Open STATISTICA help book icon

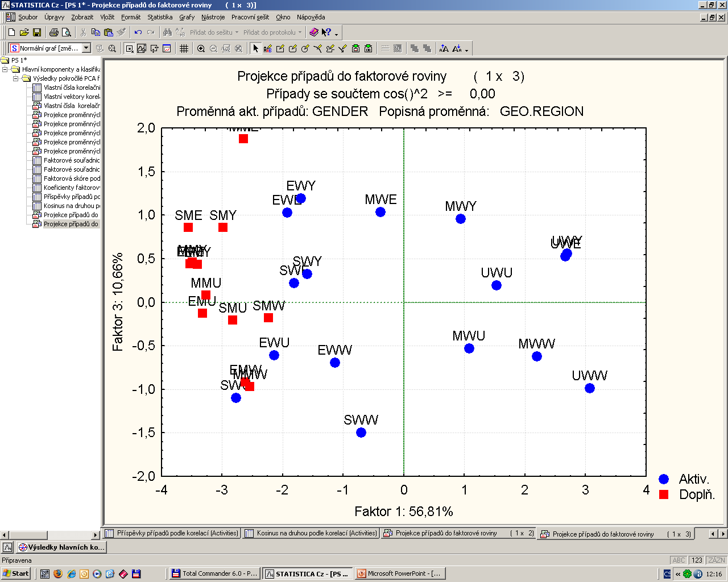click(x=314, y=32)
